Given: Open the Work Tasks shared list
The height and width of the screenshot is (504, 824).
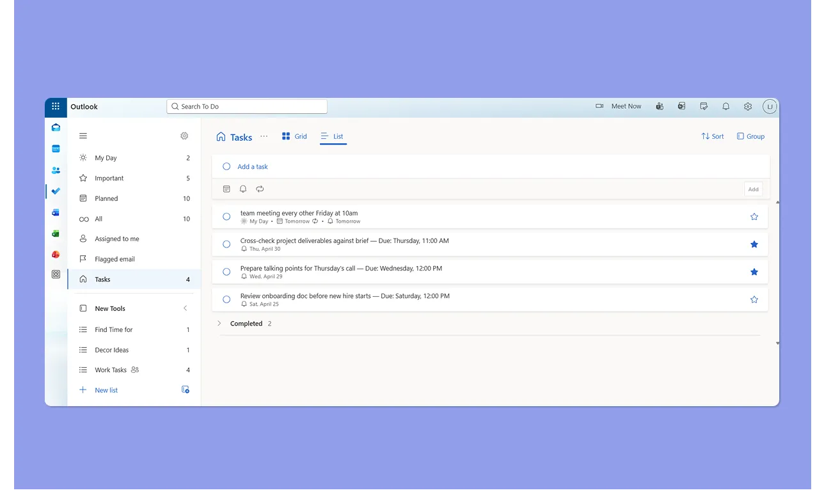Looking at the screenshot, I should (x=134, y=370).
